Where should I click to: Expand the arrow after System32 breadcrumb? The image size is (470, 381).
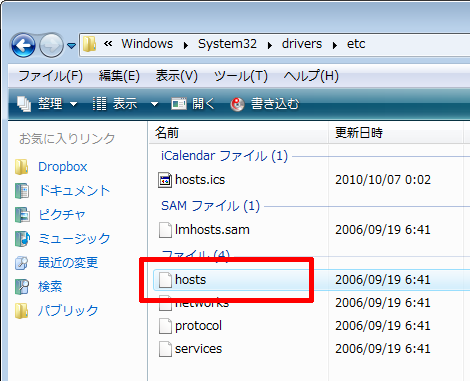pos(269,45)
